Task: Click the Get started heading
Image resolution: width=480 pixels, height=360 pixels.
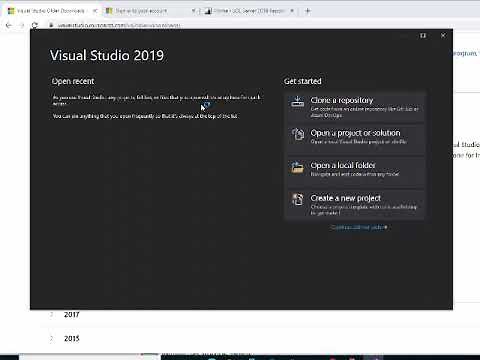Action: tap(303, 81)
